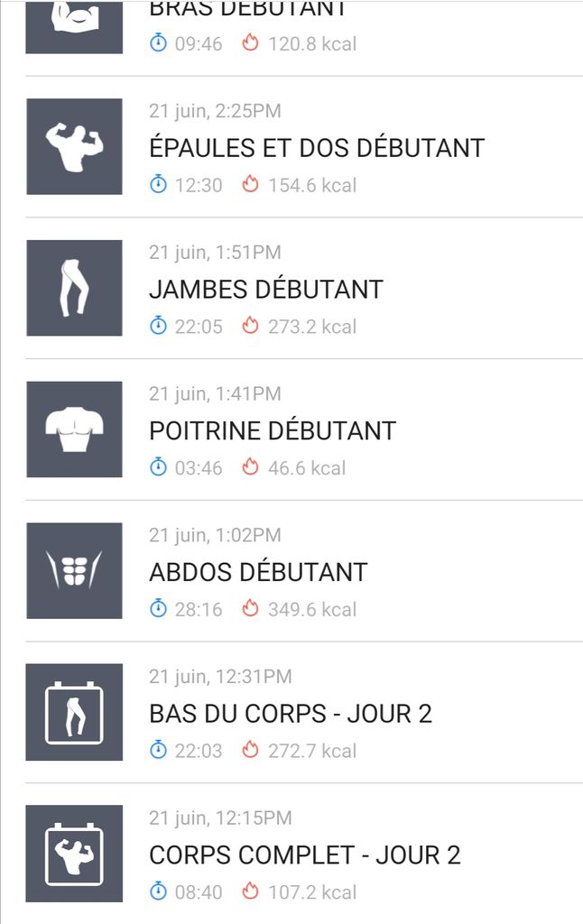This screenshot has width=583, height=924.
Task: Tap the 22:03 duration value
Action: 199,751
